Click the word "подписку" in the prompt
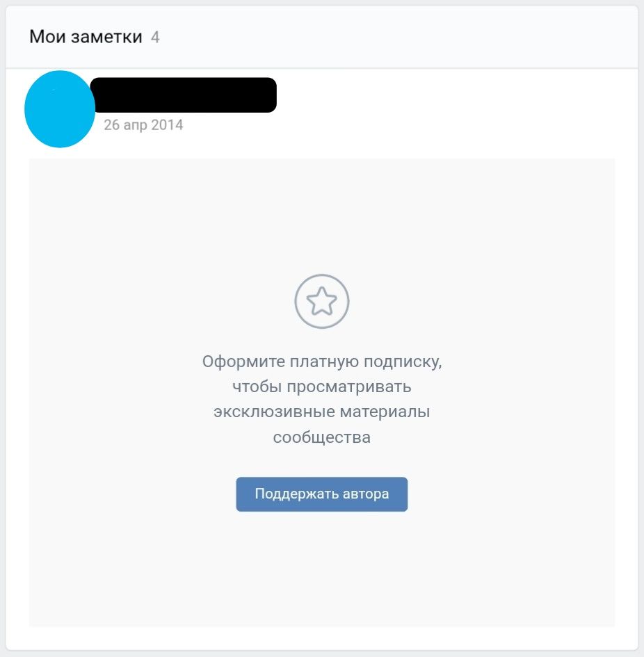 [403, 362]
